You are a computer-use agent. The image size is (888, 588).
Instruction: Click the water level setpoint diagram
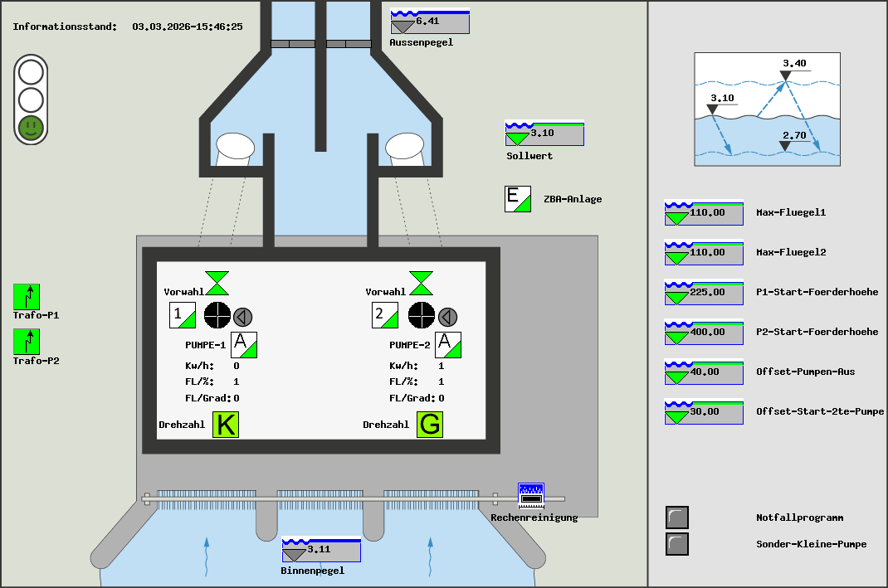(767, 109)
